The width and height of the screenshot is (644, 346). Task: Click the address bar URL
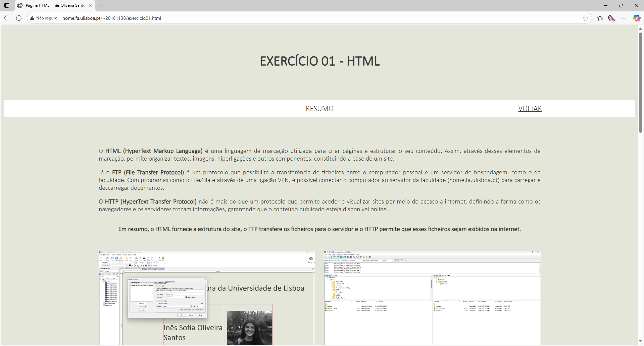(x=112, y=18)
